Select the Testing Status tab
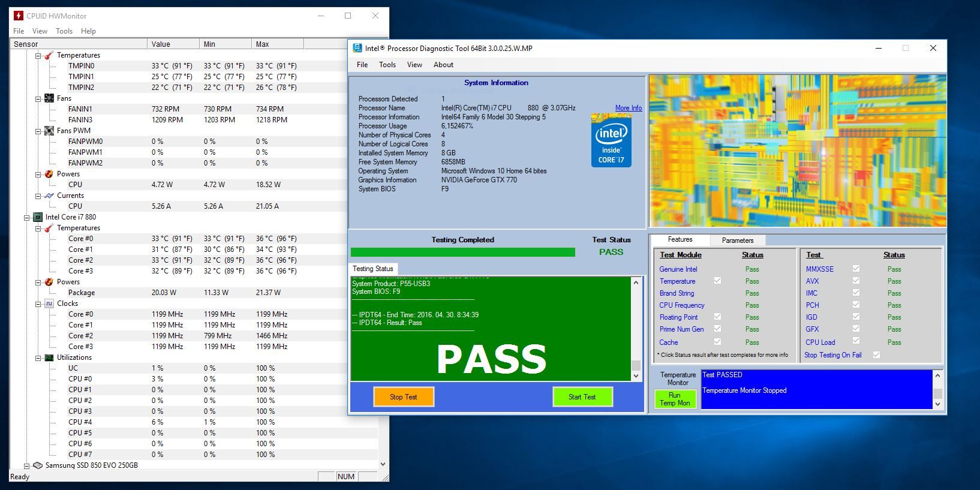980x490 pixels. pyautogui.click(x=372, y=269)
